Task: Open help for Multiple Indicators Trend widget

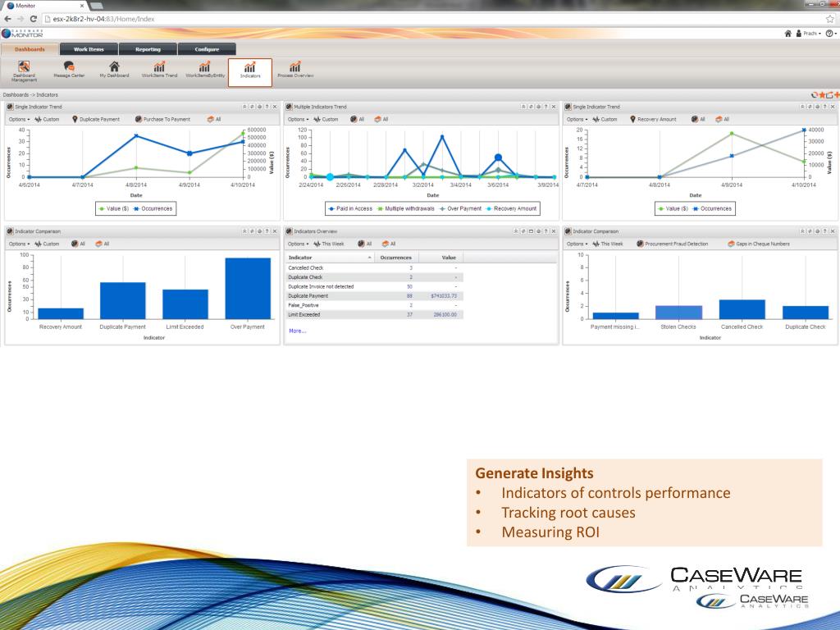Action: pyautogui.click(x=546, y=107)
